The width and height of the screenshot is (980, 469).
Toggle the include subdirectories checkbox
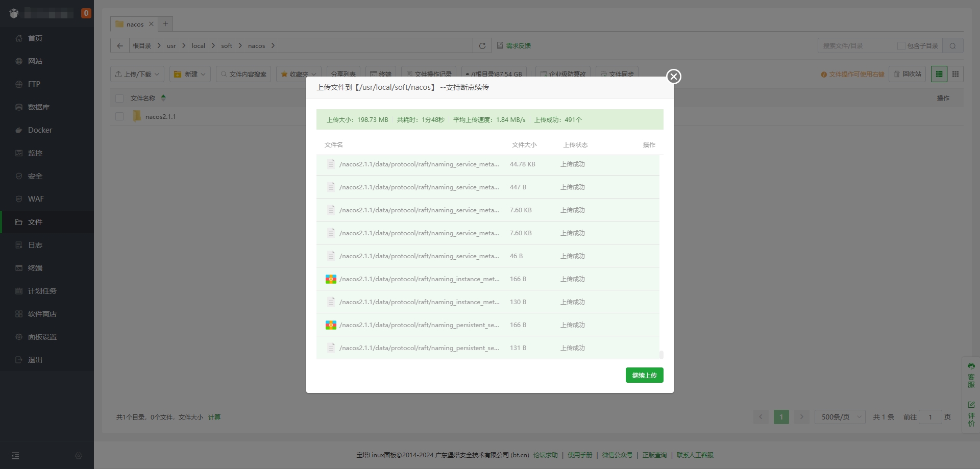click(x=901, y=46)
